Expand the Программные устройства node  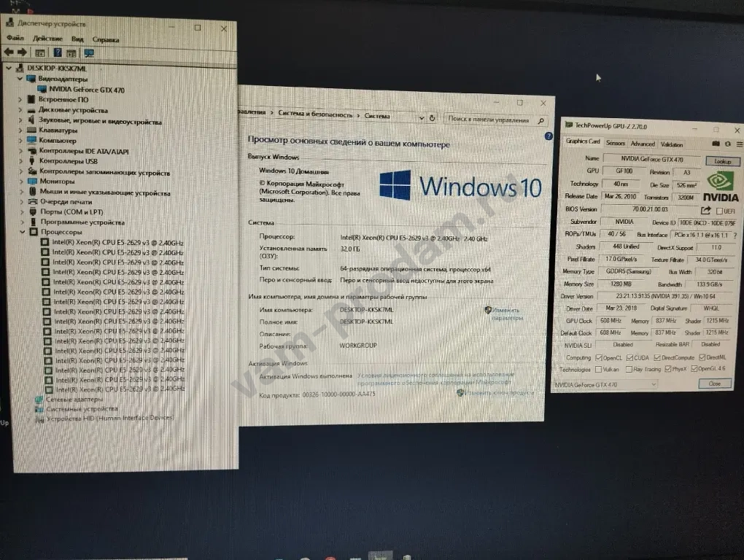(22, 222)
